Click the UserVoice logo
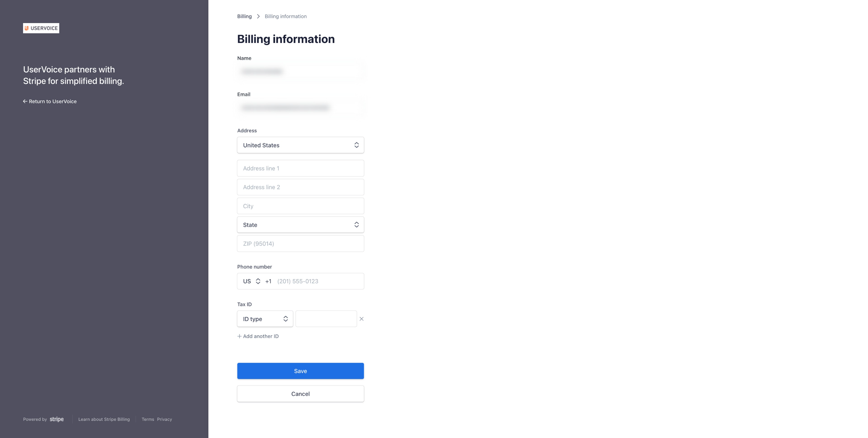The width and height of the screenshot is (868, 438). tap(41, 28)
